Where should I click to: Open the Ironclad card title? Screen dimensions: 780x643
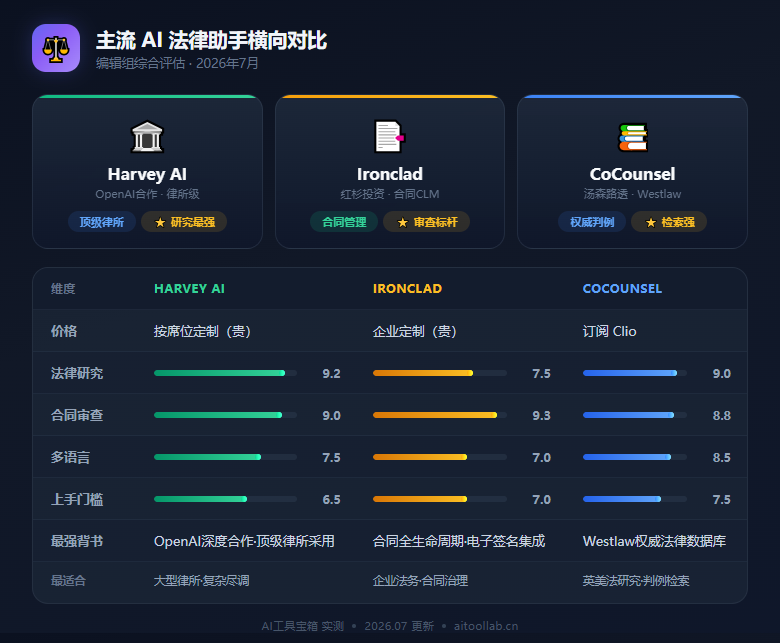click(x=390, y=174)
